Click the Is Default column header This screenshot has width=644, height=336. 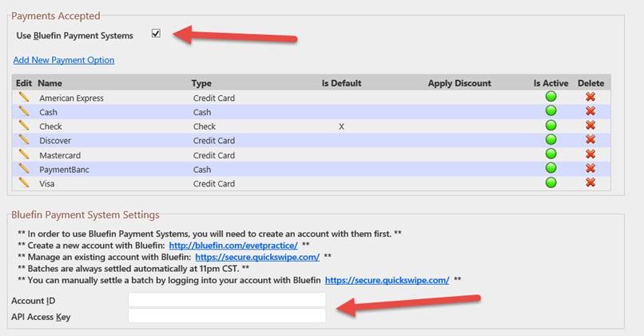point(341,83)
